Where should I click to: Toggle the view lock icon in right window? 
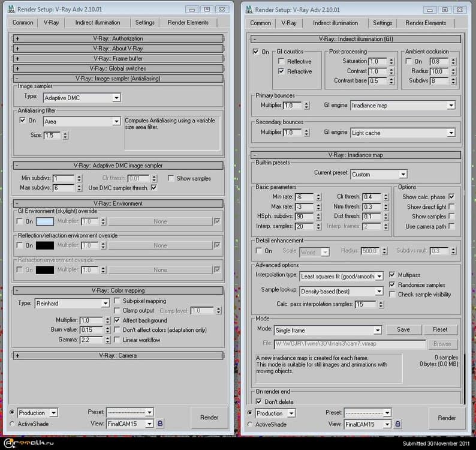(x=397, y=424)
